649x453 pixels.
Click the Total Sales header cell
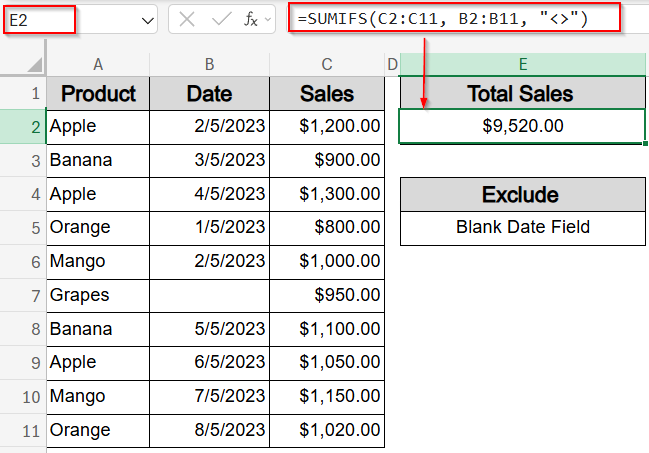[523, 94]
